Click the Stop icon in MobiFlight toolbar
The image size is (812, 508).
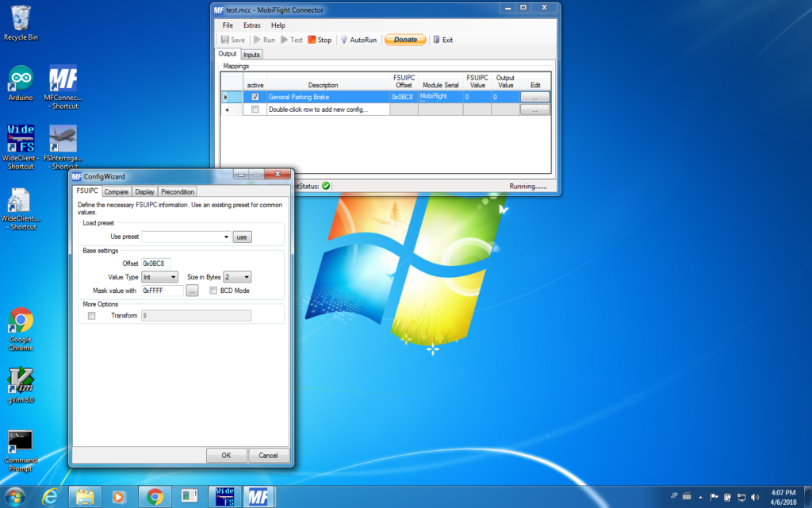(312, 40)
